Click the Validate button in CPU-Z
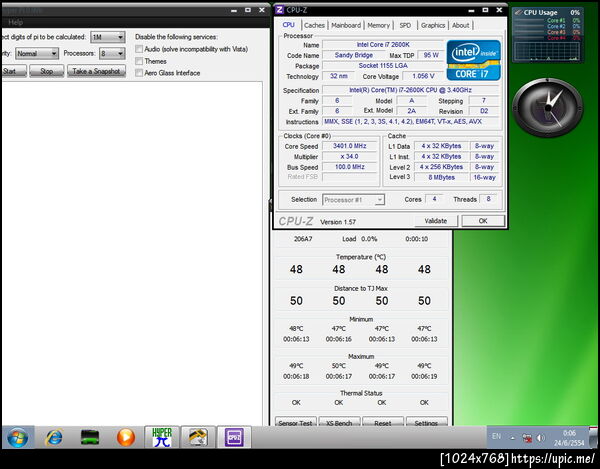 click(x=435, y=221)
